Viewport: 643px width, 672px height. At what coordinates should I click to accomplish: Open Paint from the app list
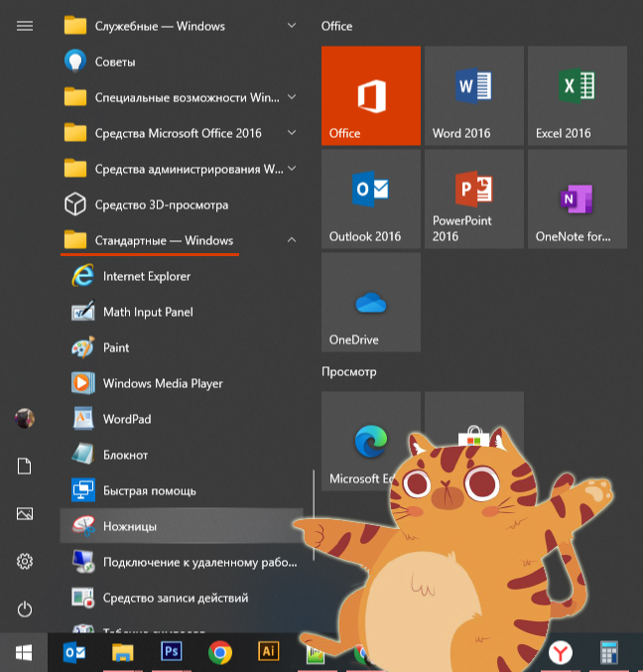point(116,347)
